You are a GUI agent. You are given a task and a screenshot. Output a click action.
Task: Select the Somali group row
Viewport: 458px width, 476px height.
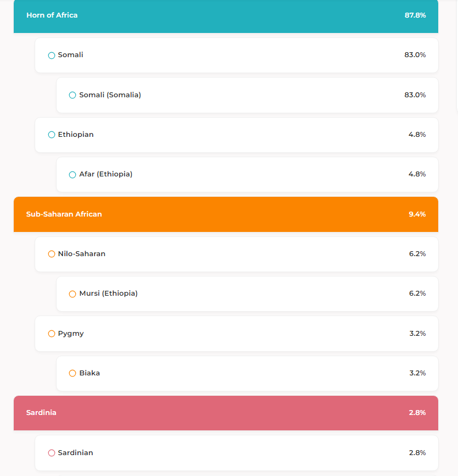tap(236, 56)
